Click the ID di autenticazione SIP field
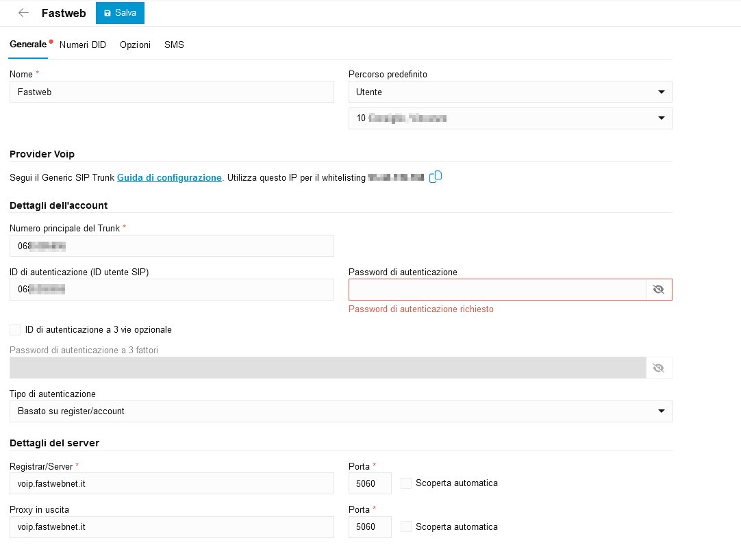The width and height of the screenshot is (741, 560). pyautogui.click(x=171, y=289)
